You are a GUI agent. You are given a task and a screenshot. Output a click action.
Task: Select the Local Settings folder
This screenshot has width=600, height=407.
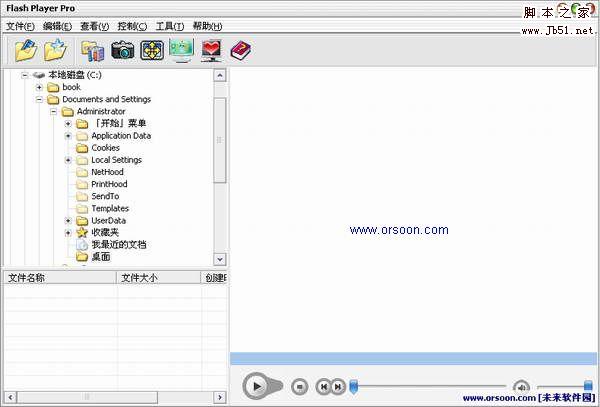[x=116, y=160]
